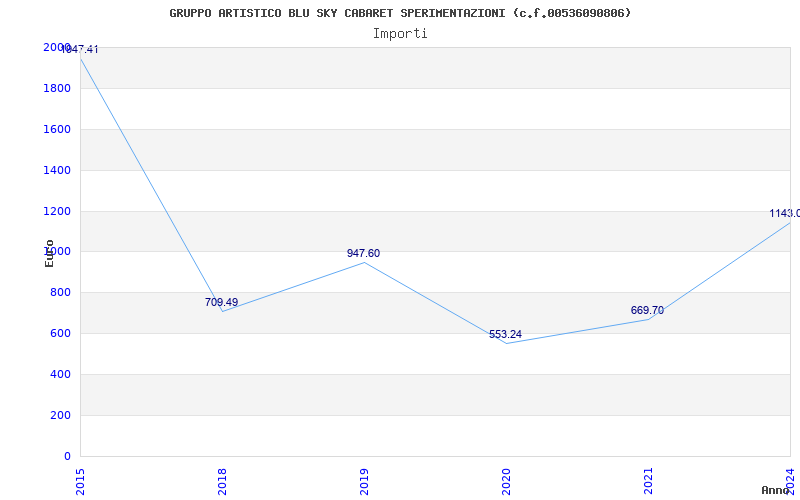Click the Anno x-axis title
800x500 pixels.
click(778, 490)
